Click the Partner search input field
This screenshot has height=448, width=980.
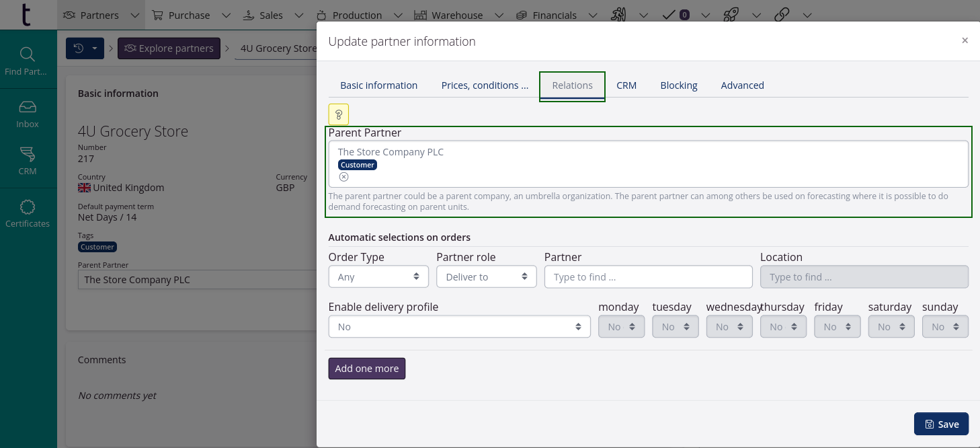(x=648, y=276)
